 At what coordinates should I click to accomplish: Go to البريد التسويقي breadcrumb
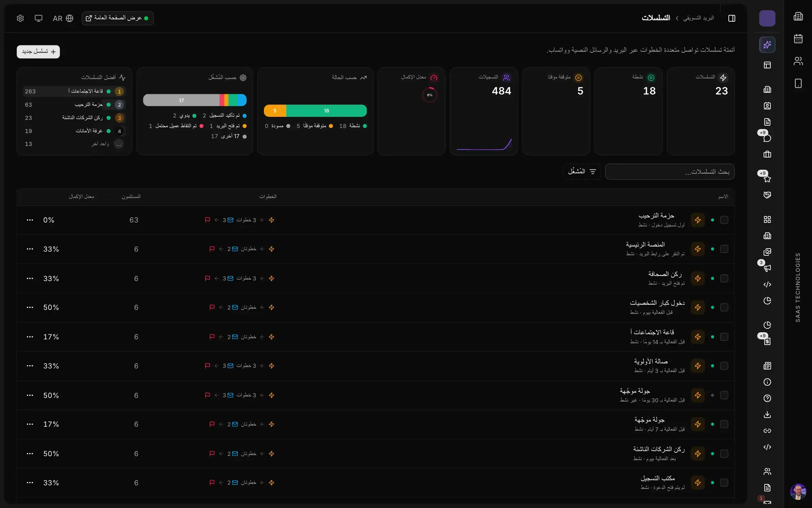(x=698, y=18)
